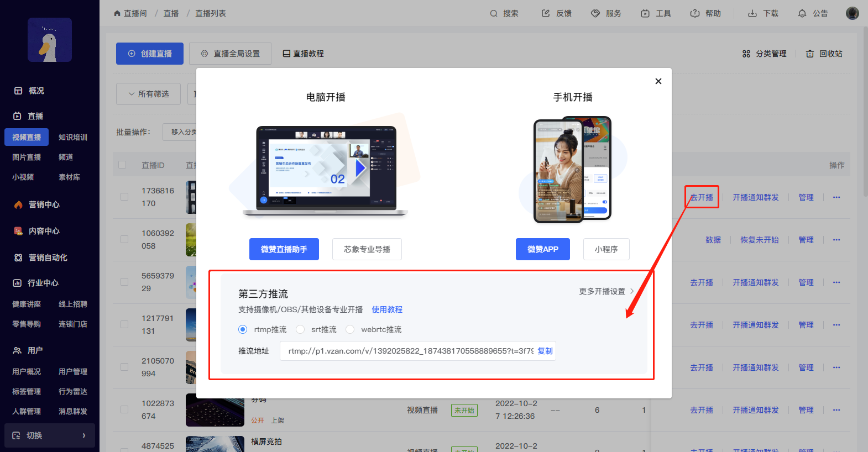This screenshot has width=868, height=452.
Task: Open 素材库 sidebar item
Action: pos(69,177)
